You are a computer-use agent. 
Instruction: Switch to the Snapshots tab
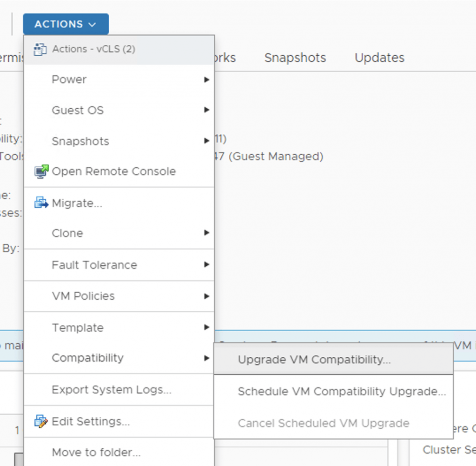pyautogui.click(x=295, y=58)
